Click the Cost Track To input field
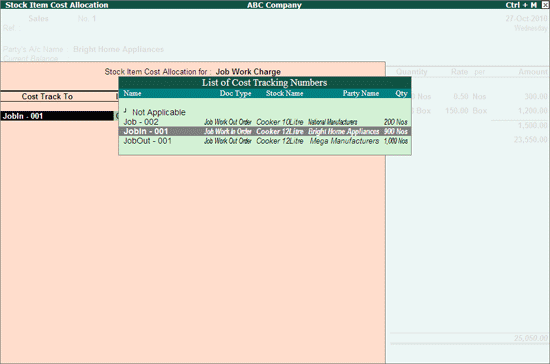The height and width of the screenshot is (364, 550). [58, 116]
